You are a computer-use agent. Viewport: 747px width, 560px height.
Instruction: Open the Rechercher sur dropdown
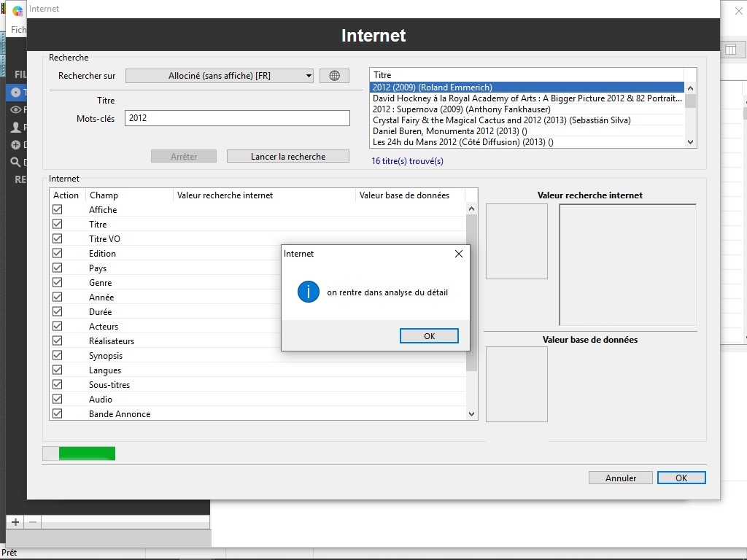[220, 76]
